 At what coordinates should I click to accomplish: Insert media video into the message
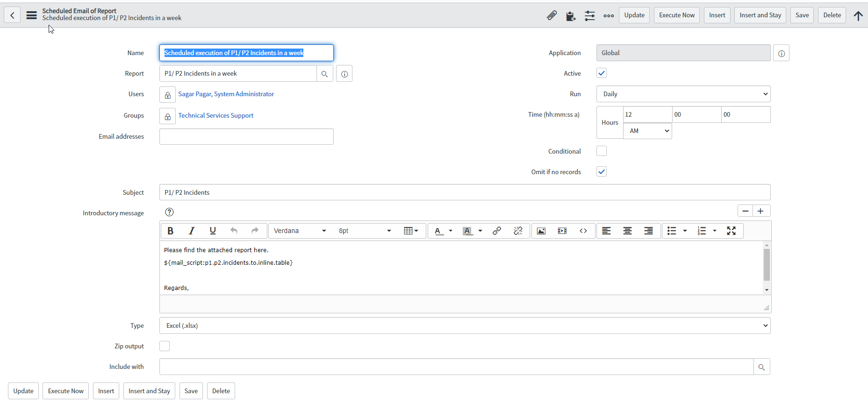point(562,231)
